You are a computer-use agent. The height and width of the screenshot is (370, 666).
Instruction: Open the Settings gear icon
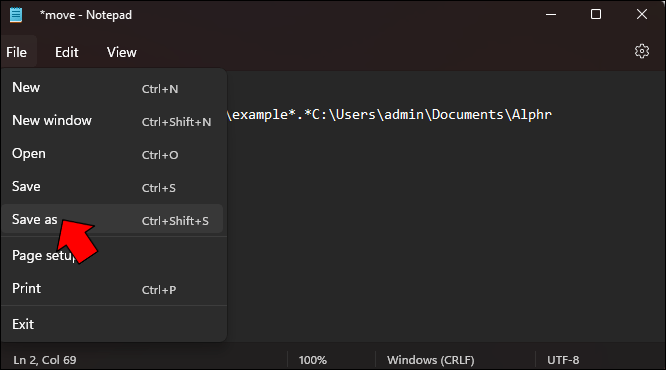[642, 51]
